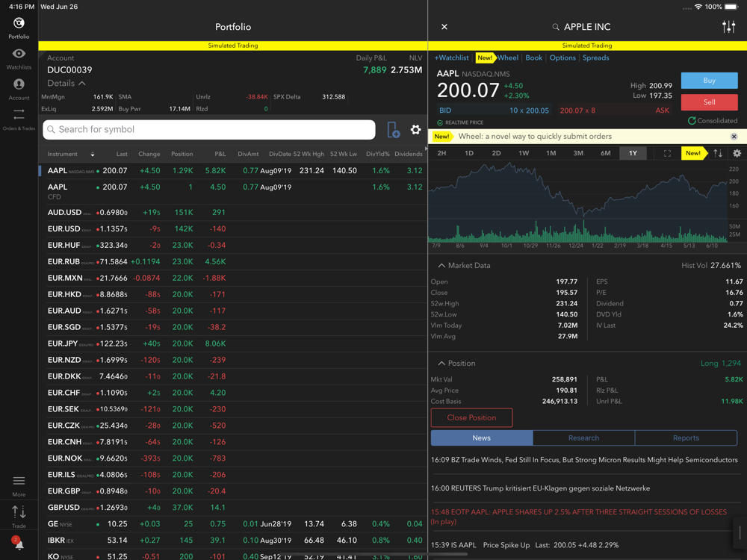
Task: Click the Search for symbol field
Action: click(x=209, y=130)
